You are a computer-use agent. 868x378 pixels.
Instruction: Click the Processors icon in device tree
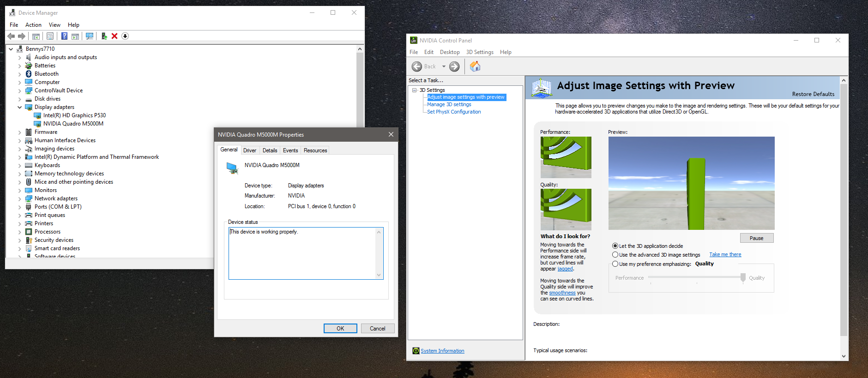(29, 232)
